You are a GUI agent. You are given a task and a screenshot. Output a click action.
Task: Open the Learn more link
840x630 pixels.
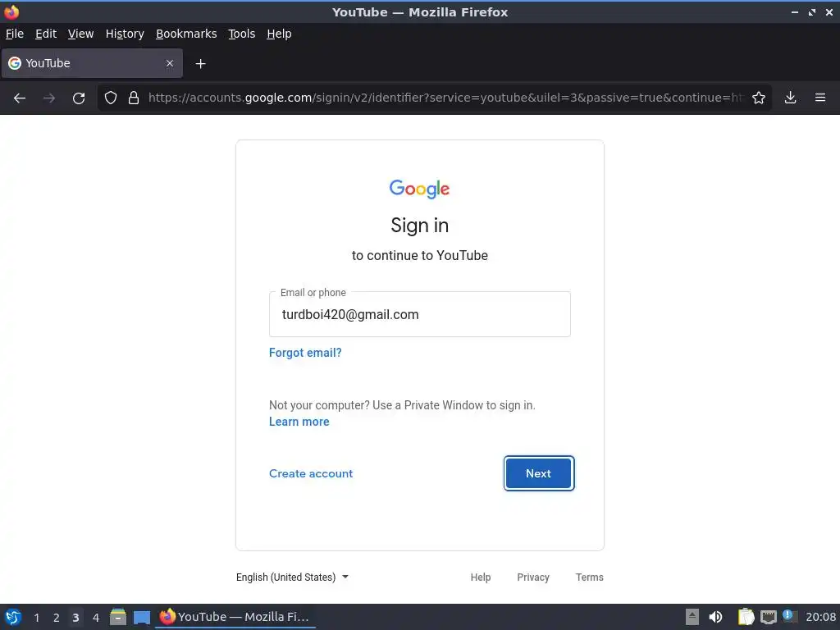(x=299, y=422)
